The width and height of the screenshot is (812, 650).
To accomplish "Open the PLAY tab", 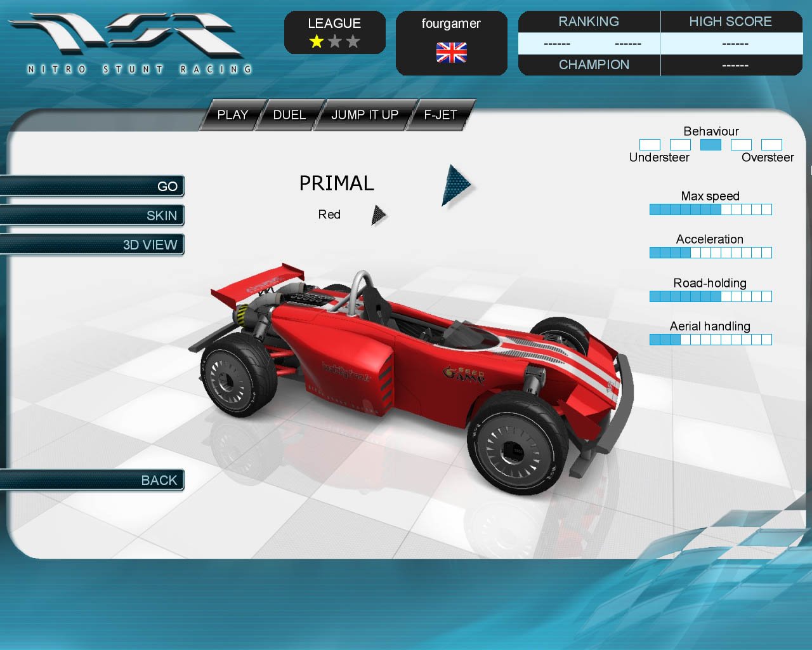I will (x=232, y=115).
